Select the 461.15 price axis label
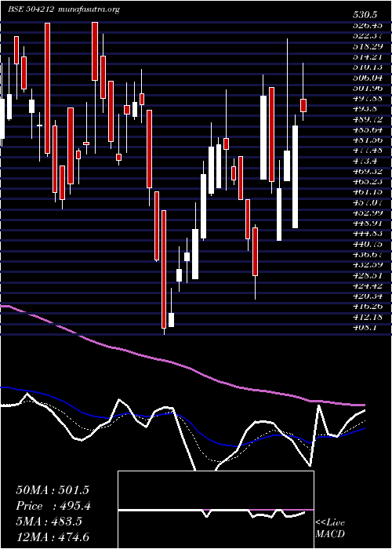 (x=367, y=192)
